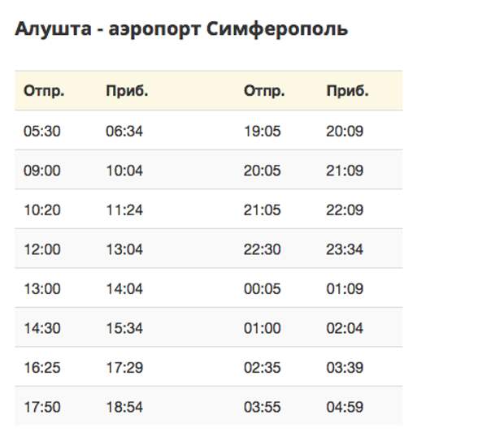504x441 pixels.
Task: Click the 22:30 departure cell
Action: coord(262,249)
